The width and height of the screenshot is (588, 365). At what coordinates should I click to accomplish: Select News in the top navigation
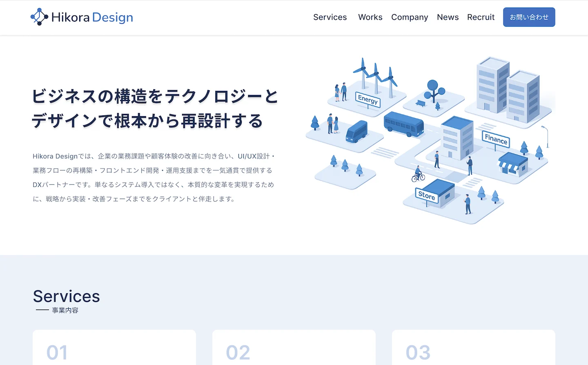(x=448, y=17)
